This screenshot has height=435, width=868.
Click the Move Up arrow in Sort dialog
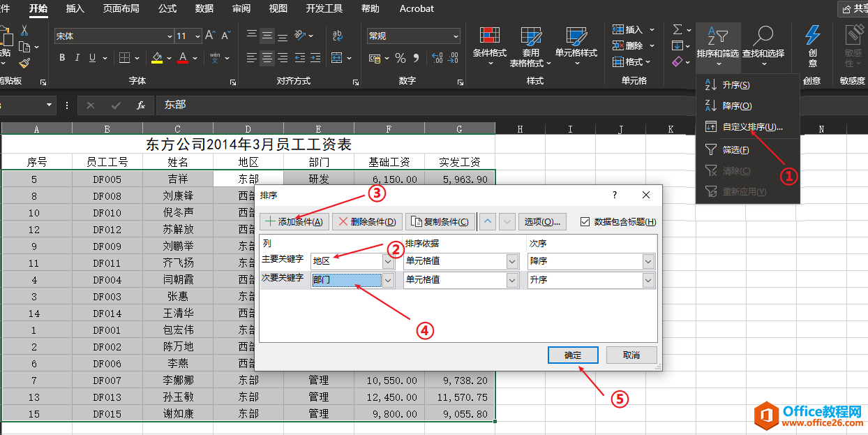pos(488,222)
